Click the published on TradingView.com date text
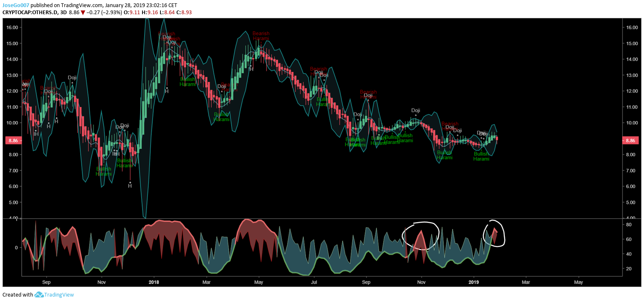 (104, 5)
